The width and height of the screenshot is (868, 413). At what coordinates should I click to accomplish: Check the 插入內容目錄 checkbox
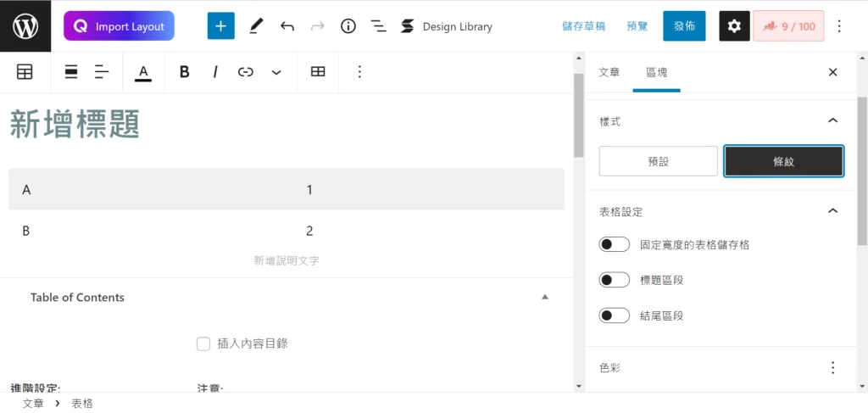[x=203, y=343]
